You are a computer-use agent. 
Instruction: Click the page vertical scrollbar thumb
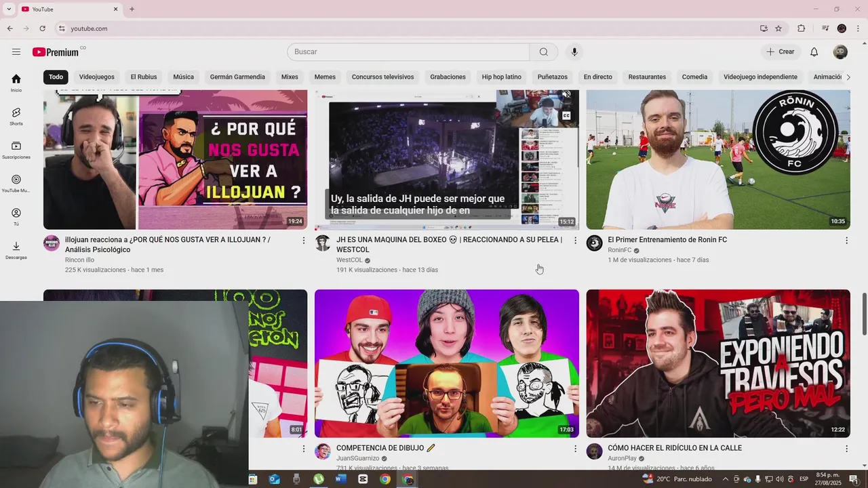point(864,314)
